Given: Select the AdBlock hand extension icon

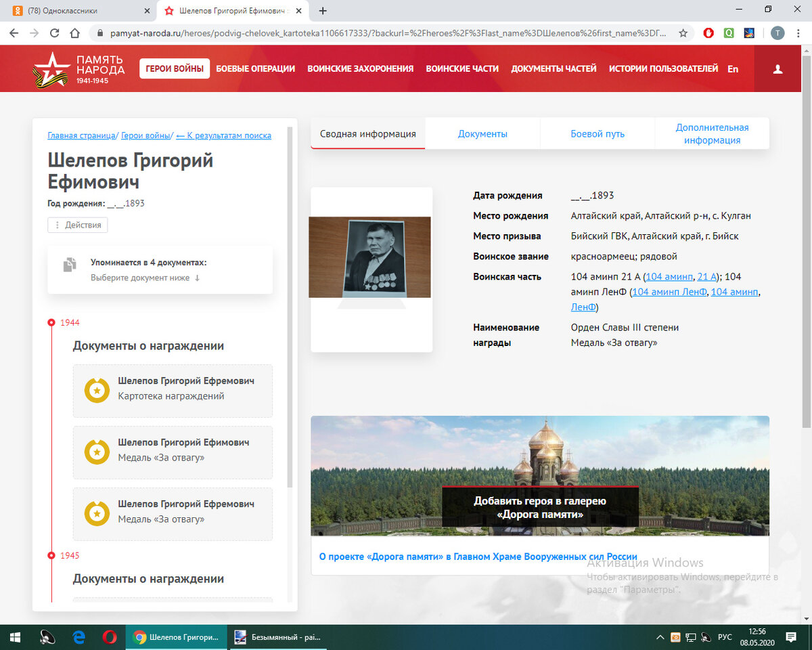Looking at the screenshot, I should (708, 32).
